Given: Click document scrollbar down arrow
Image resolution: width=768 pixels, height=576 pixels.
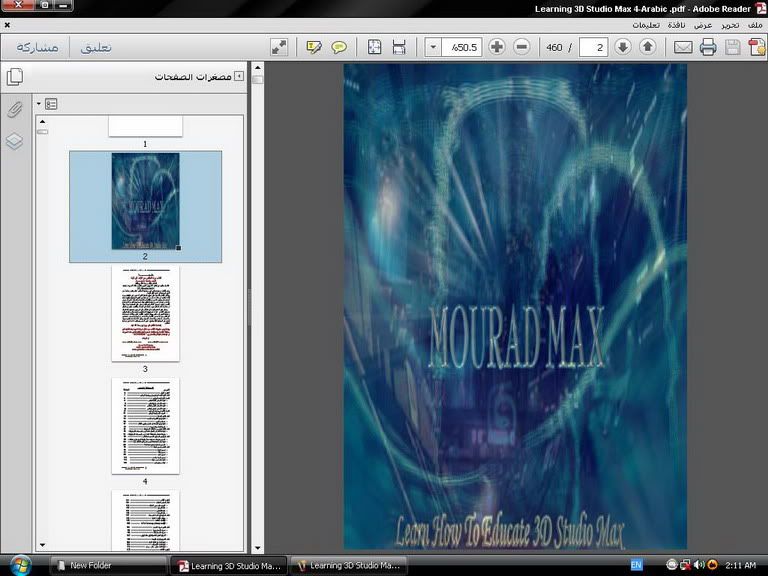Looking at the screenshot, I should [258, 549].
